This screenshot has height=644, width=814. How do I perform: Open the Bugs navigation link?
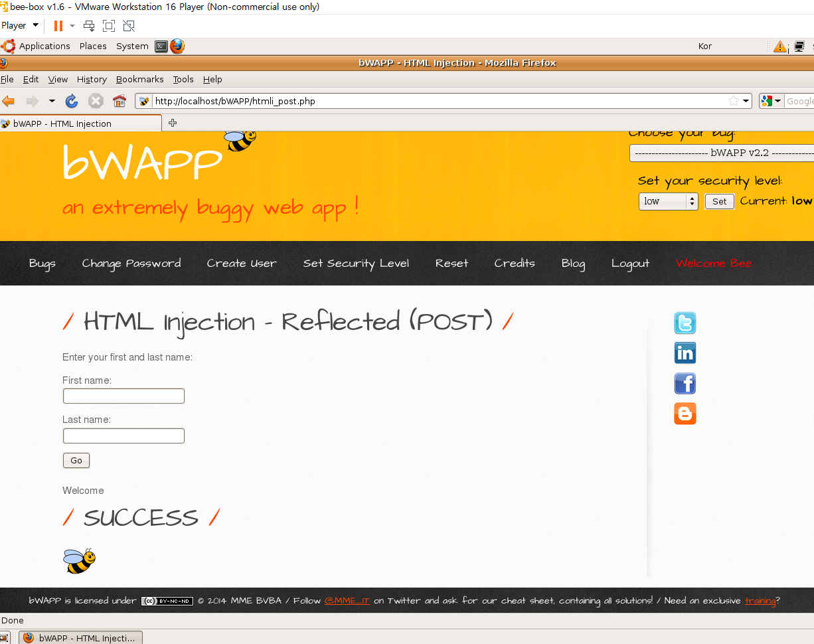click(42, 264)
